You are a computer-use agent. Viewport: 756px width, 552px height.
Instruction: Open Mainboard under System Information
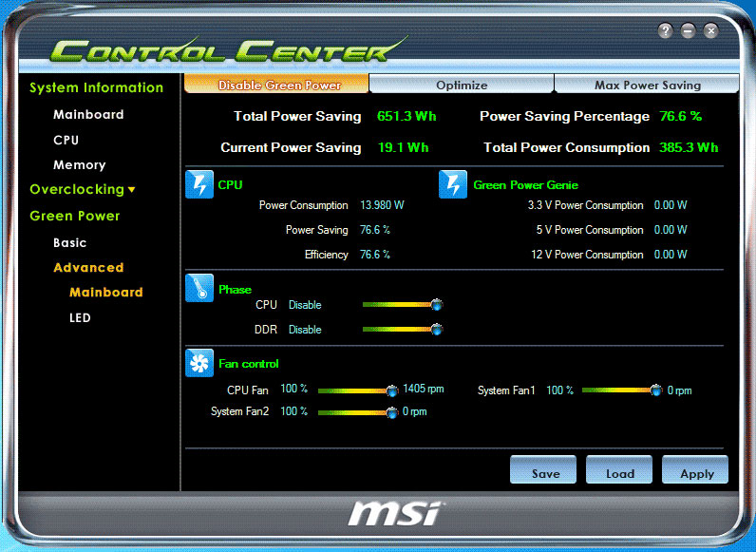(x=88, y=114)
